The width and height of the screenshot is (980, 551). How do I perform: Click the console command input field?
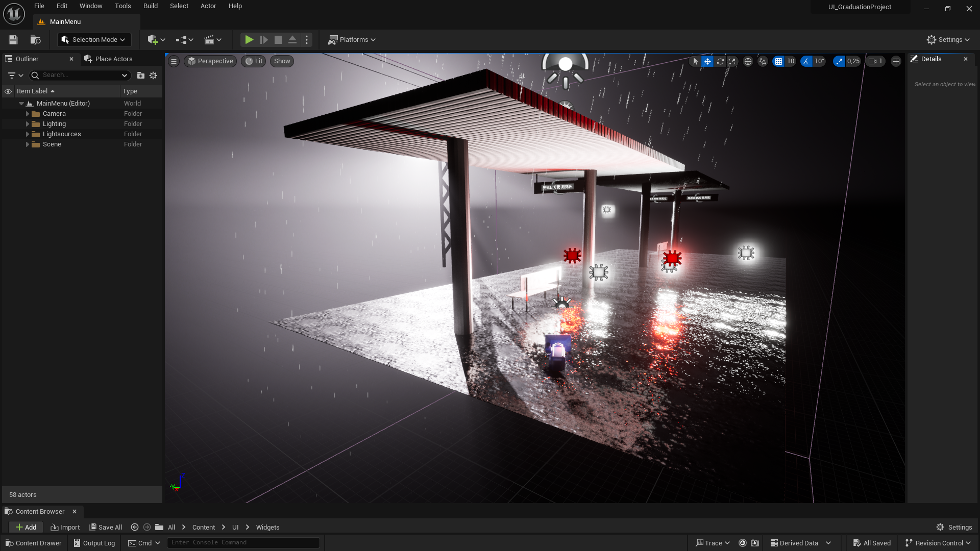click(243, 542)
